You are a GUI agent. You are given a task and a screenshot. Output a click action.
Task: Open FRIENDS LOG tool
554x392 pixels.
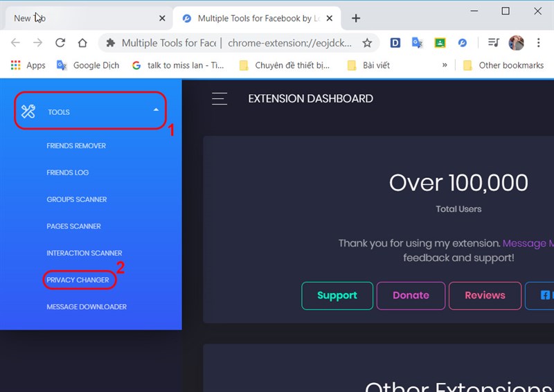[67, 172]
